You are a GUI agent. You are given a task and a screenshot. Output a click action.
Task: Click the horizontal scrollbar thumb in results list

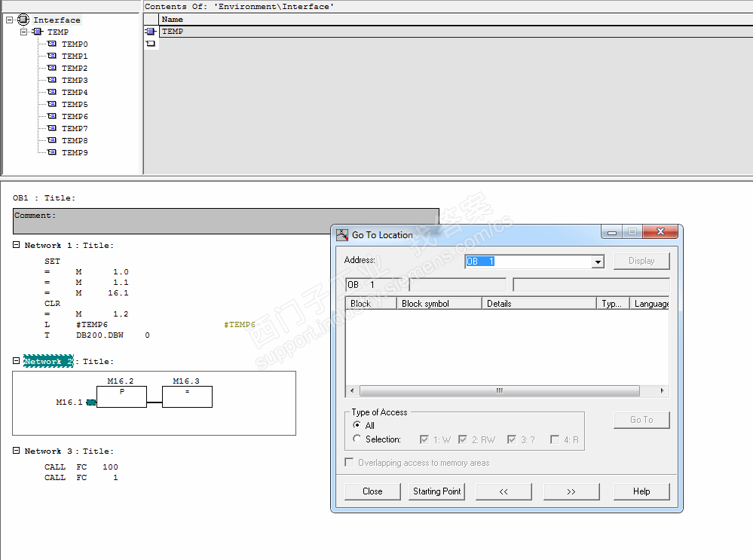[x=500, y=390]
